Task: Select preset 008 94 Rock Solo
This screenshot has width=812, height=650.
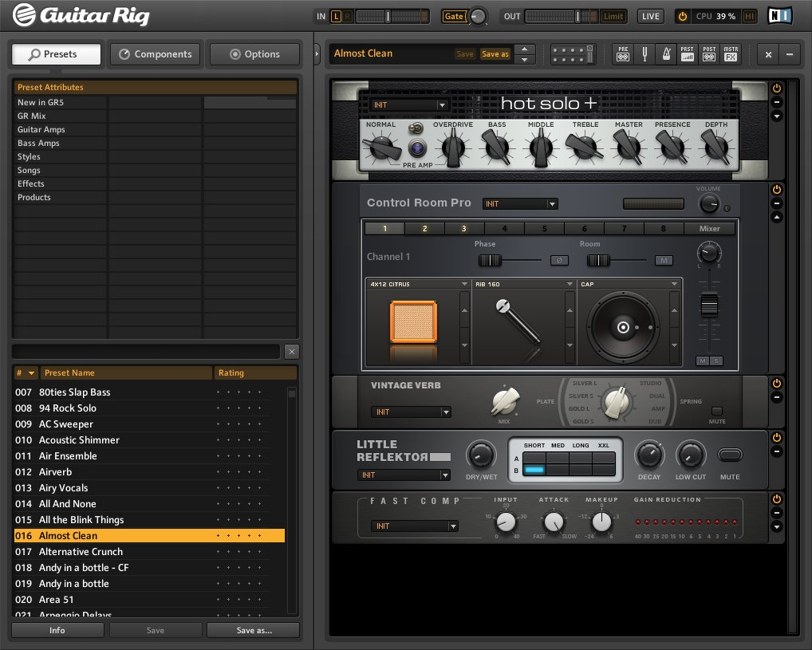Action: pos(149,408)
